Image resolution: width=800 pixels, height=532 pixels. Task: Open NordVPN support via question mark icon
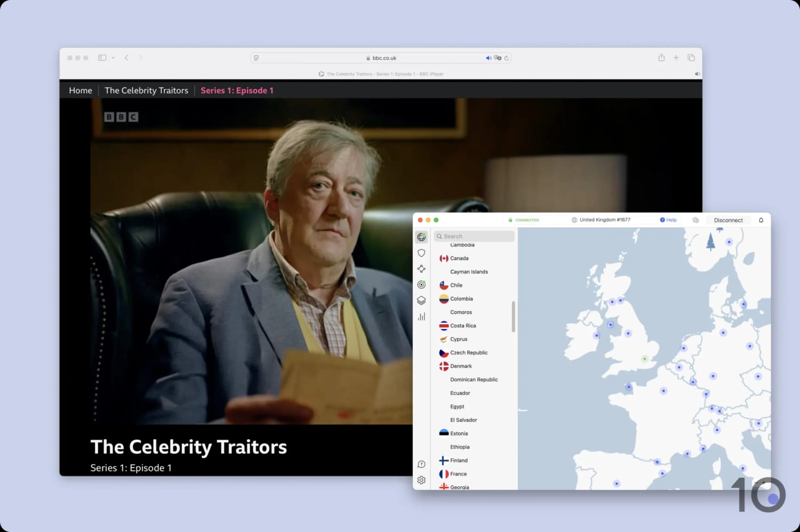[x=421, y=464]
